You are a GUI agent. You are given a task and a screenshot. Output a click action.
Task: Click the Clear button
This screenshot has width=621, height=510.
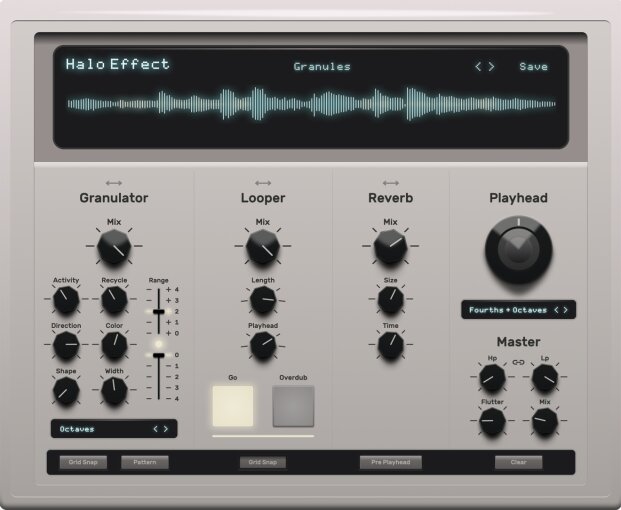click(518, 462)
